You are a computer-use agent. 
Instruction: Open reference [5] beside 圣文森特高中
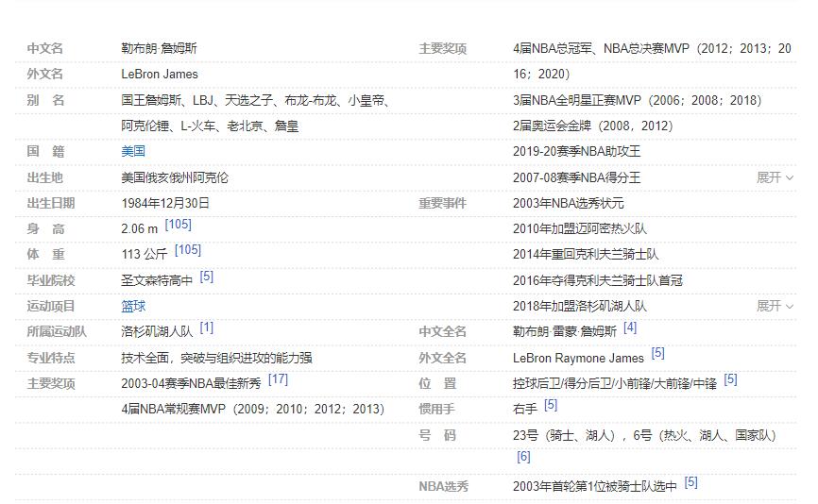click(x=207, y=277)
